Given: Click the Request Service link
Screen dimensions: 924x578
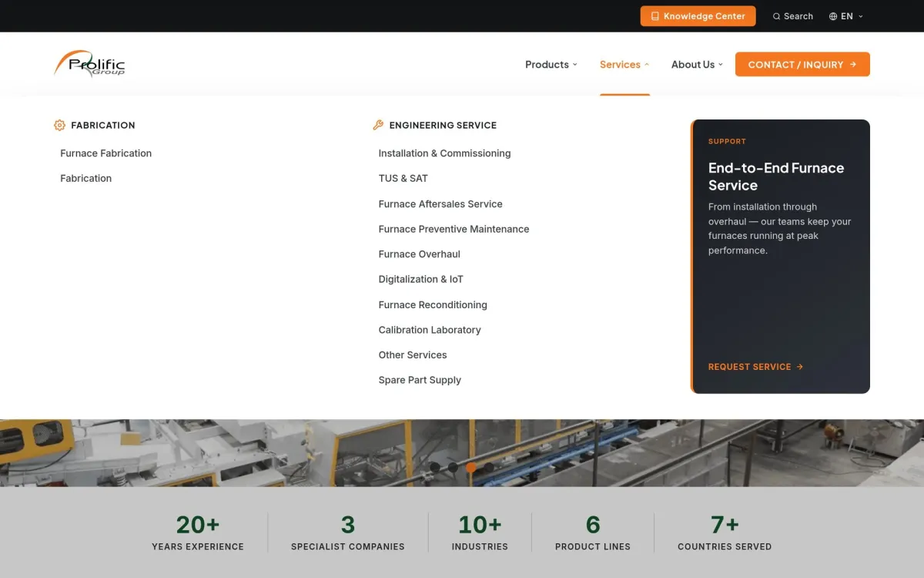Looking at the screenshot, I should 755,367.
